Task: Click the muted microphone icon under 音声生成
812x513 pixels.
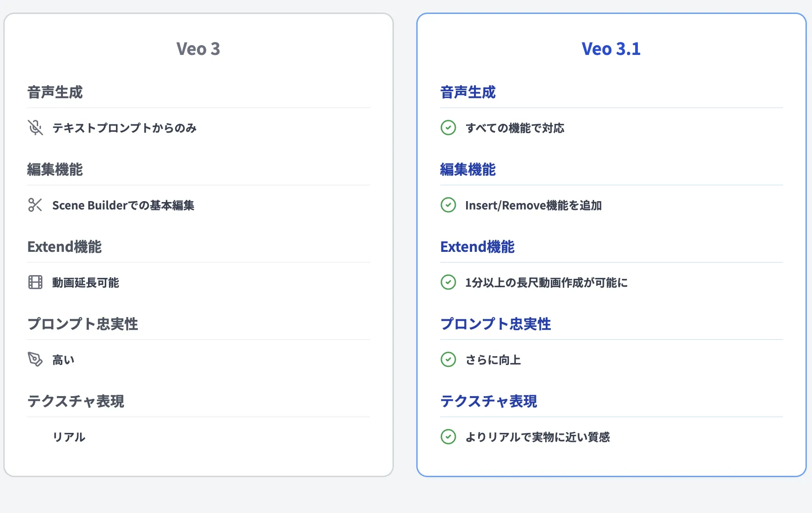Action: [34, 128]
